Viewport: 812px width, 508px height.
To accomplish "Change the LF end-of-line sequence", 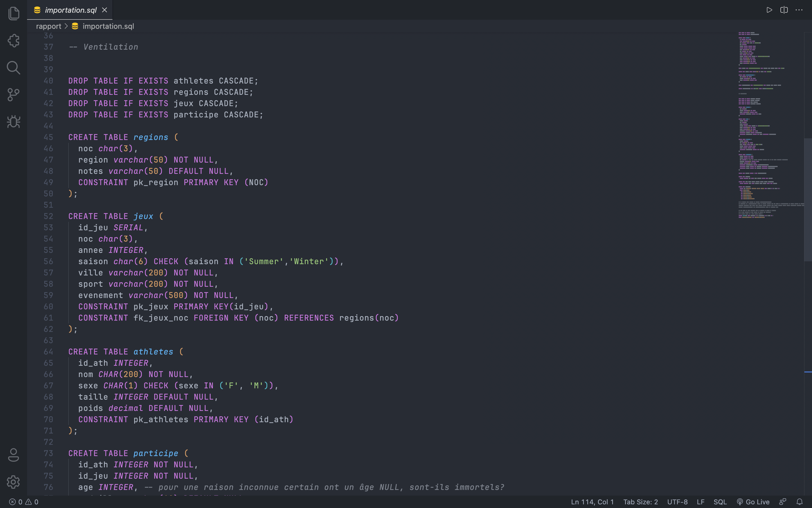I will coord(701,502).
